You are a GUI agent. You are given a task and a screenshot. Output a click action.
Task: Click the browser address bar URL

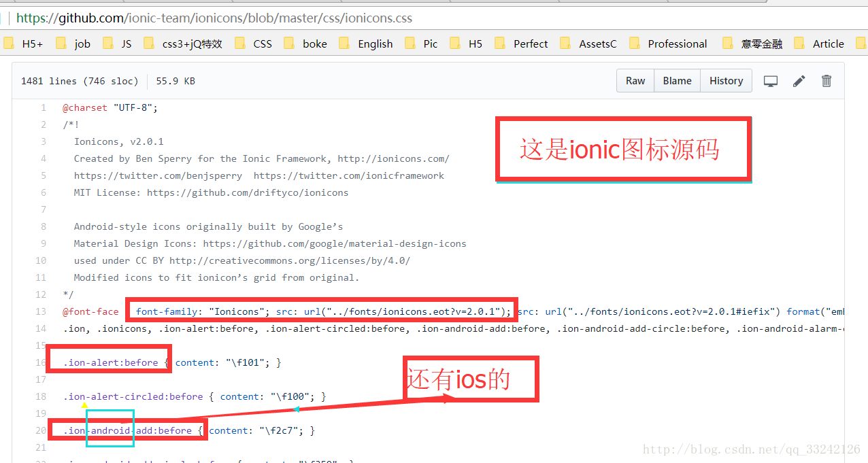214,18
